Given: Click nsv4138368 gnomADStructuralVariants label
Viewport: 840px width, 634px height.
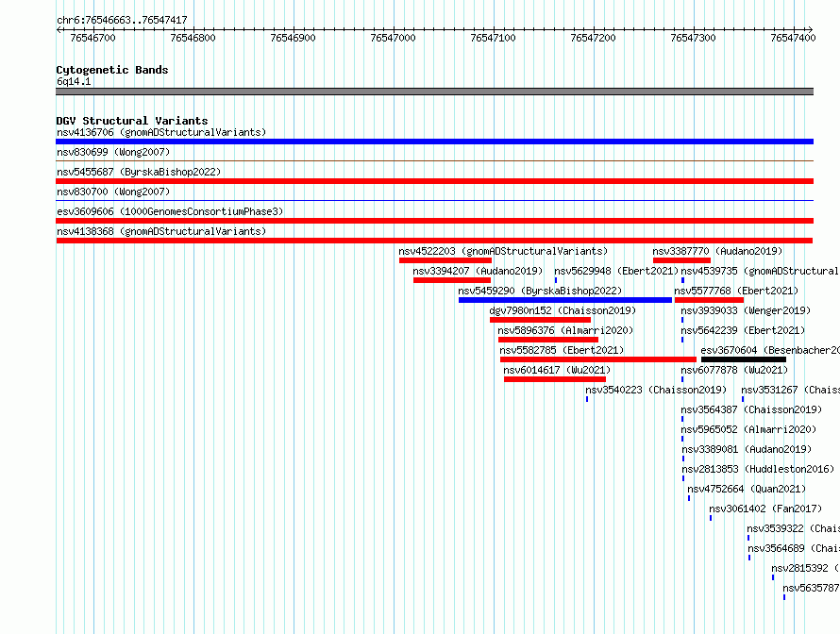Looking at the screenshot, I should coord(161,231).
